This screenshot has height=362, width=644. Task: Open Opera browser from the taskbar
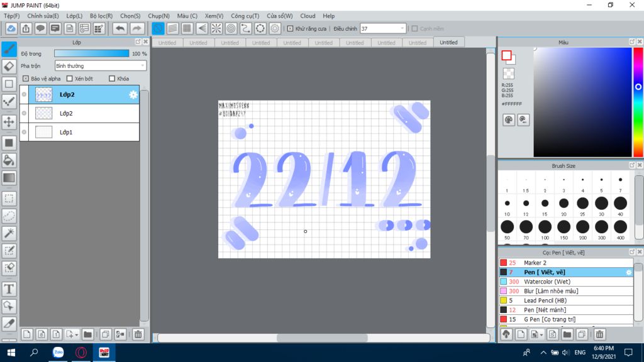[x=81, y=352]
